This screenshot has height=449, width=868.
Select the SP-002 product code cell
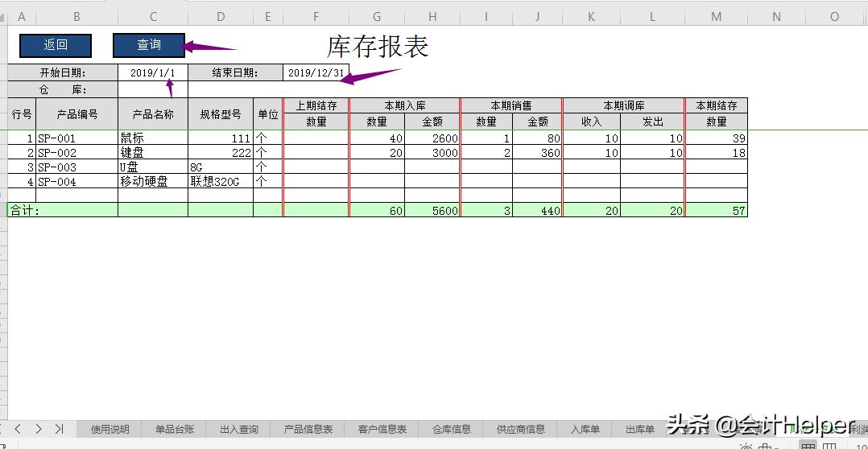(x=76, y=153)
